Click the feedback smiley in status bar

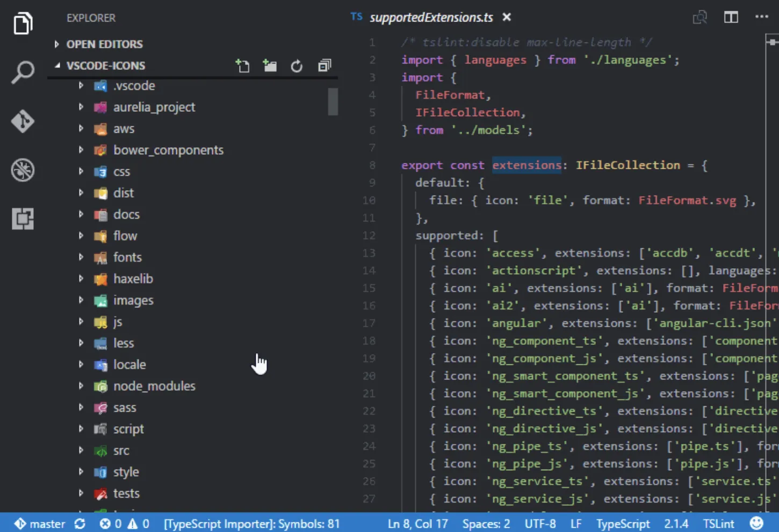click(x=756, y=523)
